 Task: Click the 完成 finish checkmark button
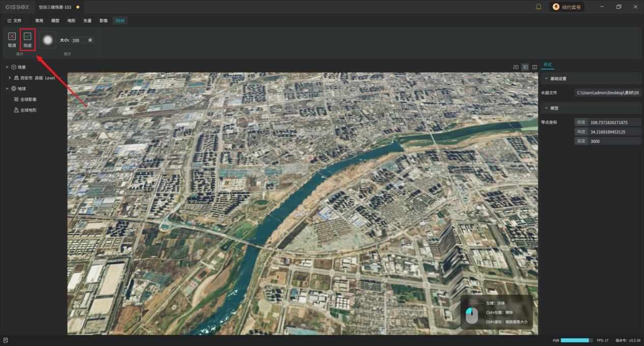point(27,40)
